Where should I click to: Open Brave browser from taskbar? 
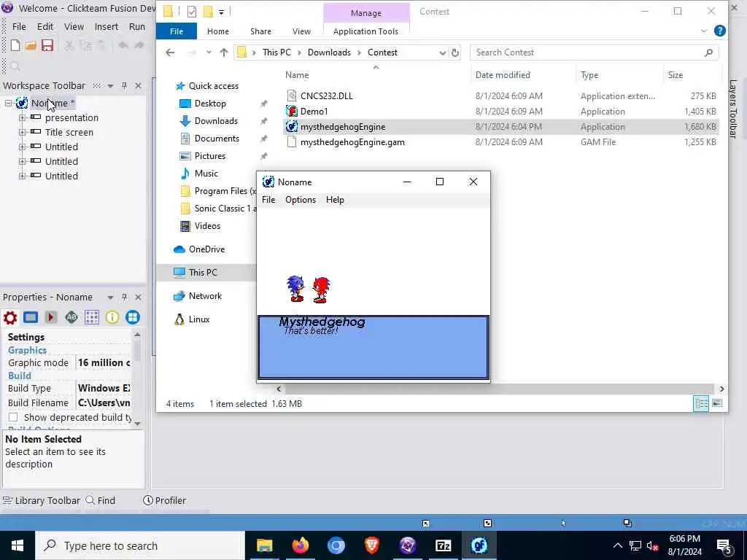coord(371,545)
